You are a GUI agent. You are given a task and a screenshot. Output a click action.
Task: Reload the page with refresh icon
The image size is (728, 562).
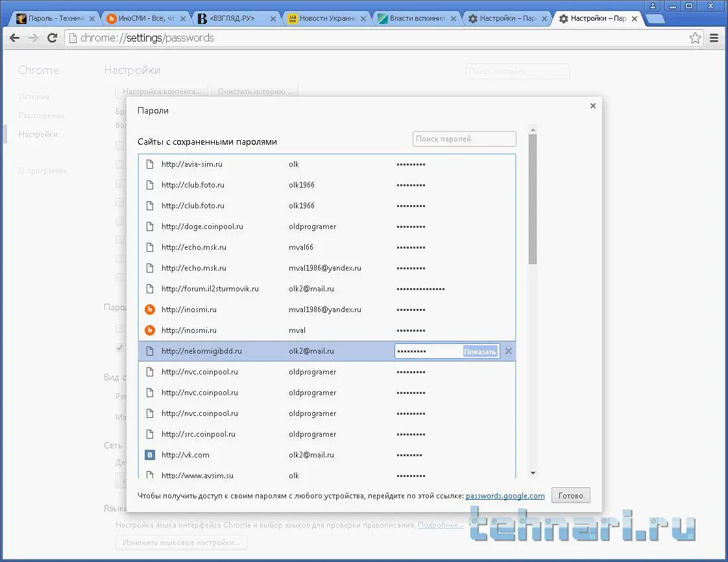coord(53,38)
